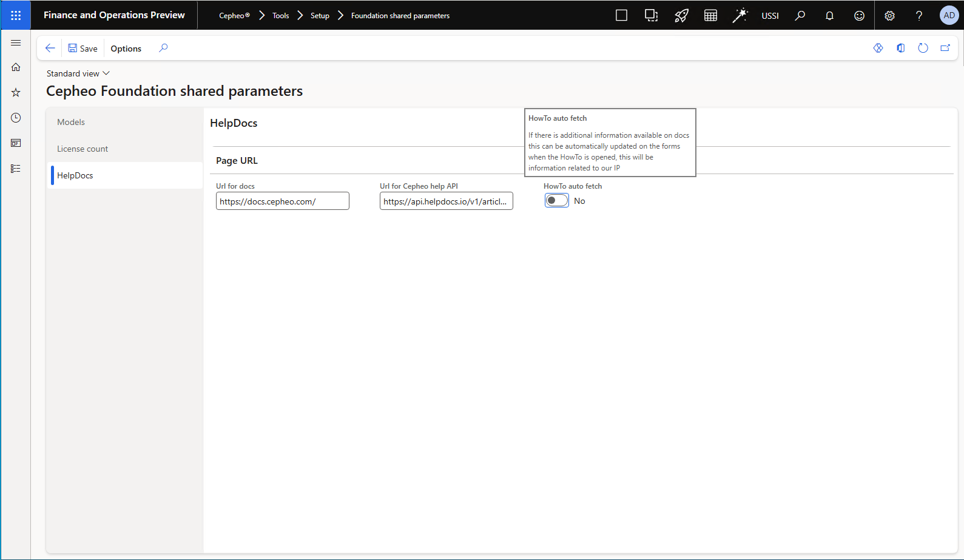The width and height of the screenshot is (964, 560).
Task: Switch to the Models tab
Action: click(71, 122)
